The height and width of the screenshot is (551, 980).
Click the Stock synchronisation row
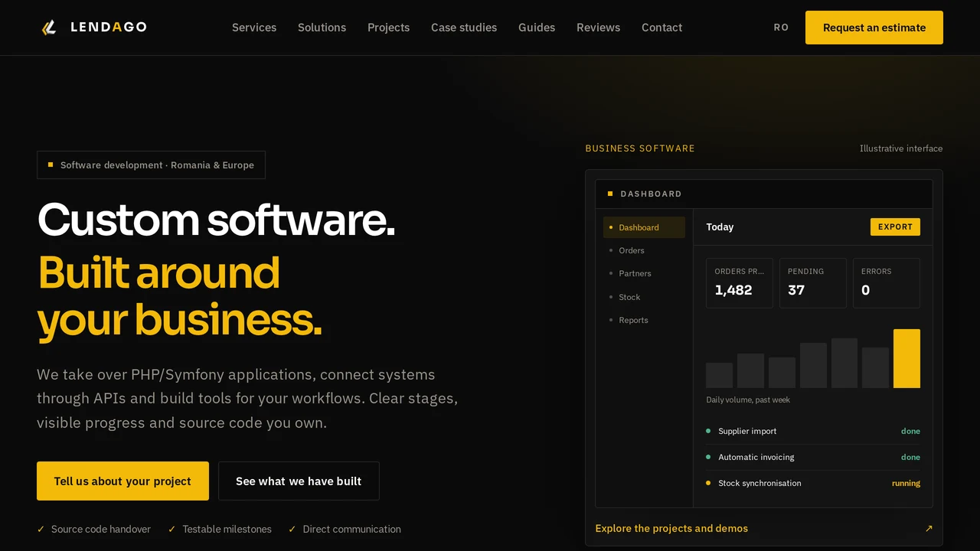tap(813, 483)
